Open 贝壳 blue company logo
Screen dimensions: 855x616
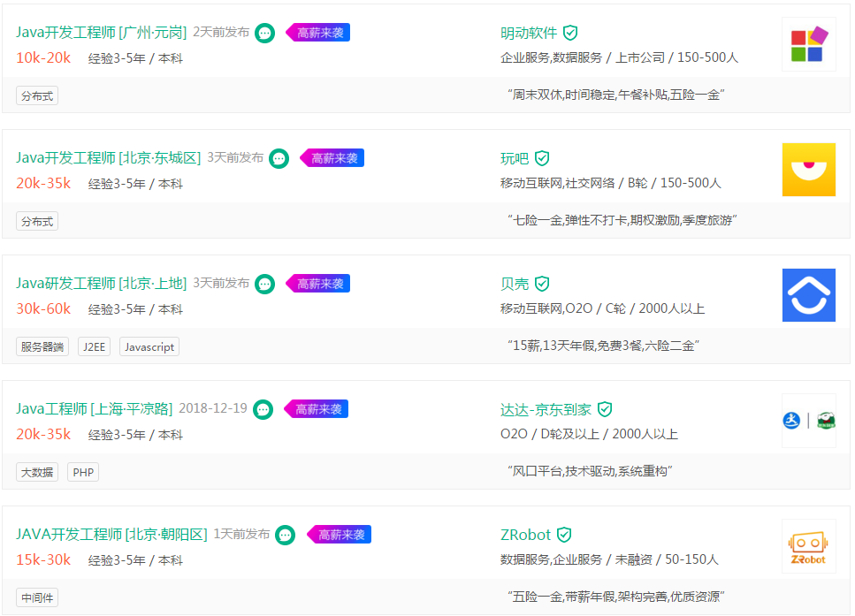809,295
